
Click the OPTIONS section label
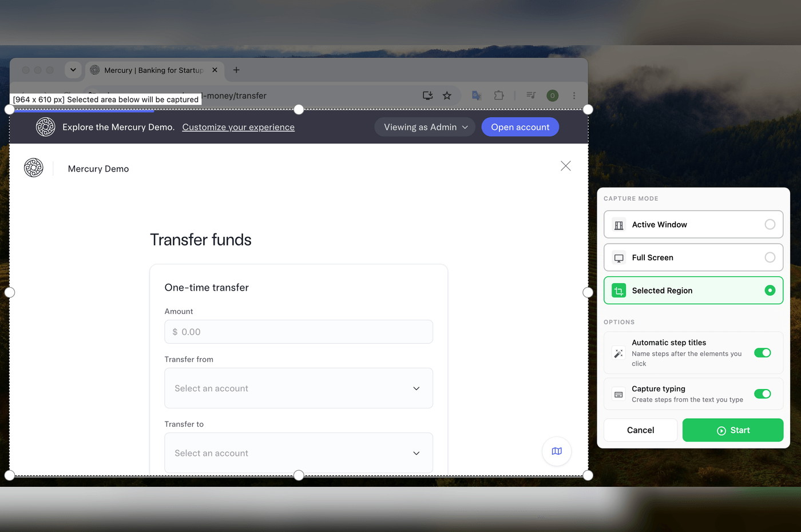pyautogui.click(x=619, y=322)
